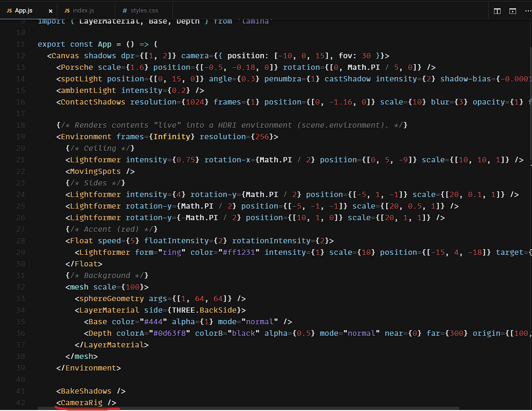Image resolution: width=532 pixels, height=411 pixels.
Task: Switch to the styles.css tab
Action: click(x=144, y=11)
